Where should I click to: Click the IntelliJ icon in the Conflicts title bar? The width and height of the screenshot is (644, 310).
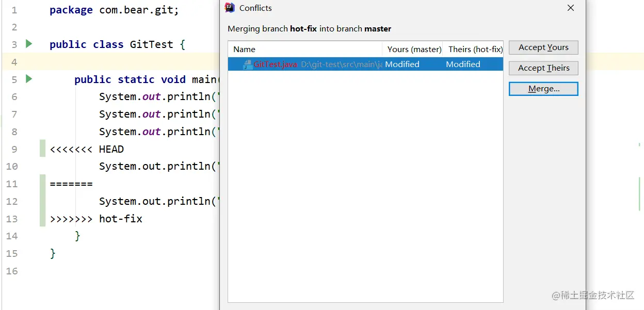pyautogui.click(x=230, y=8)
